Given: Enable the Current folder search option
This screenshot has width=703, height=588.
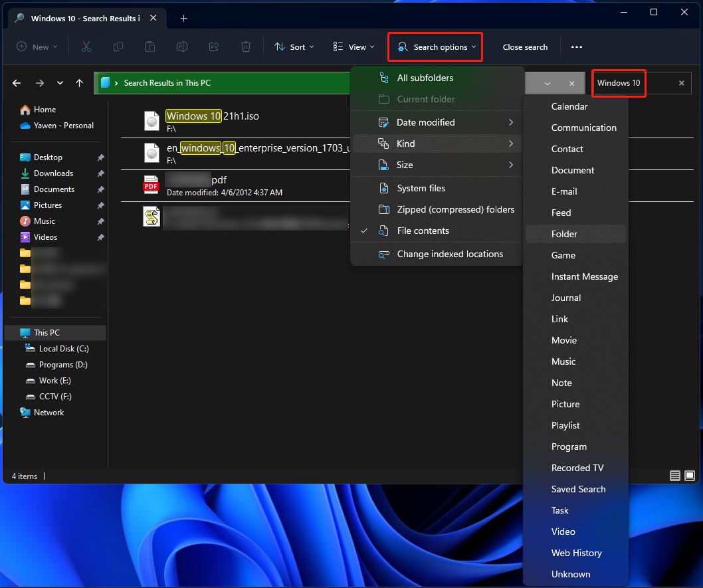Looking at the screenshot, I should [426, 99].
